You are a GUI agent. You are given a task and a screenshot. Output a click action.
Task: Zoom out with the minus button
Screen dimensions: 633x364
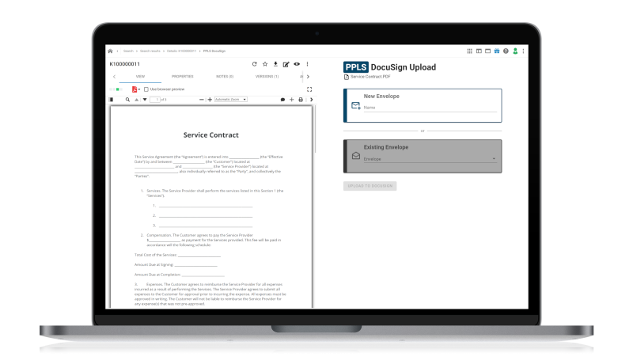[202, 100]
